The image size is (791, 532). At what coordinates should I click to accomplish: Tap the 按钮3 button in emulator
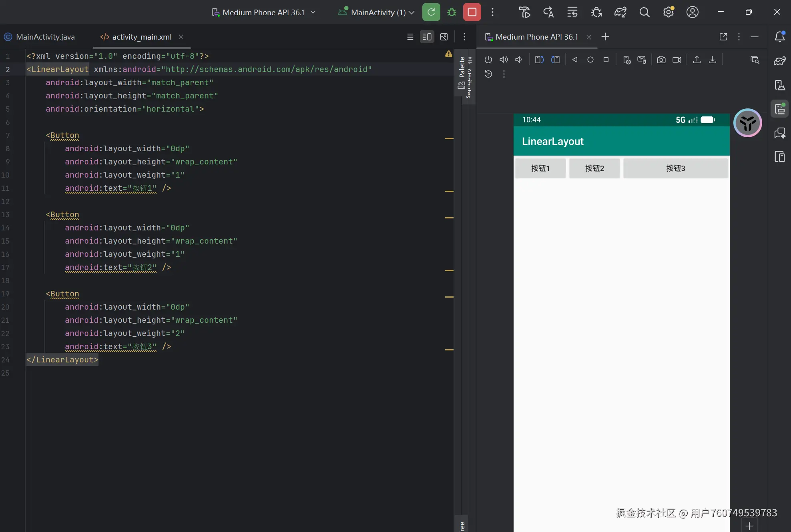(x=675, y=168)
